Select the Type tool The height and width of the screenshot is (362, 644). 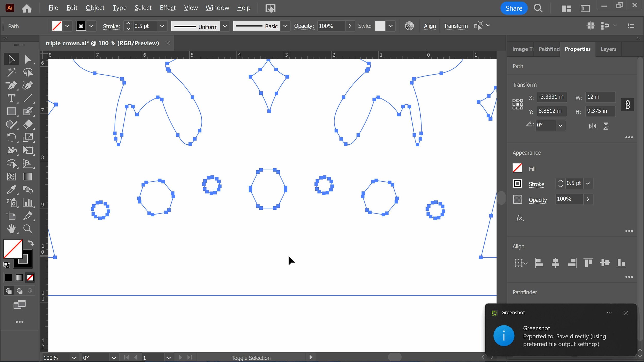pos(11,98)
